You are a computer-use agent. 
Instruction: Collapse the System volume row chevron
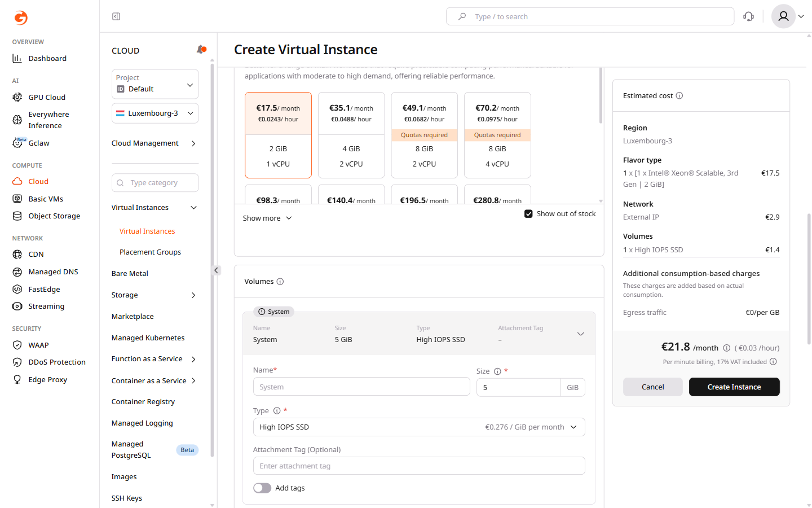click(581, 334)
